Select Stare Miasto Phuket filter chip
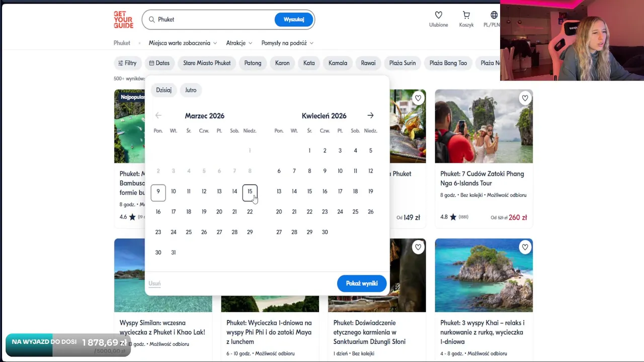 click(207, 63)
